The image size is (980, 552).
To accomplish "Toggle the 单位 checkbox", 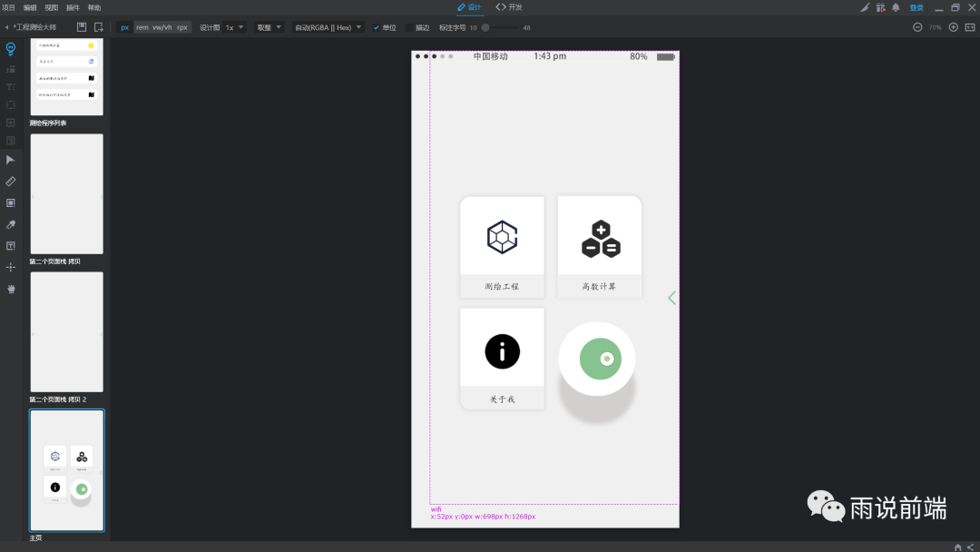I will (377, 27).
